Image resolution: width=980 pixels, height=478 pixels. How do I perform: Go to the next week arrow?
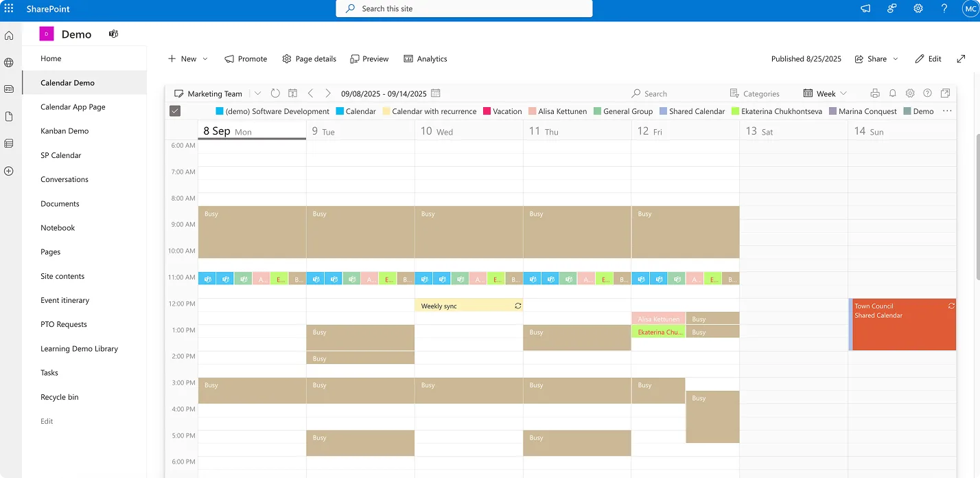click(x=328, y=93)
